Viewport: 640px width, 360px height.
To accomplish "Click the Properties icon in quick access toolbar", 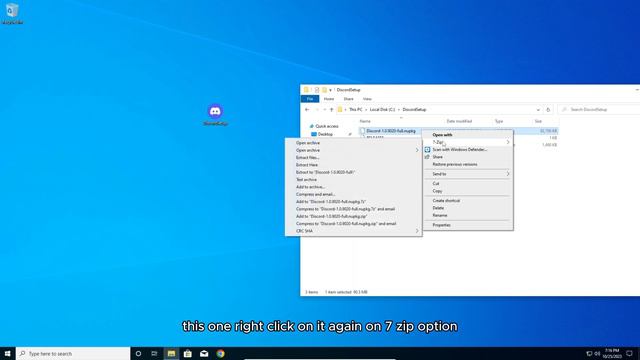I will point(316,90).
